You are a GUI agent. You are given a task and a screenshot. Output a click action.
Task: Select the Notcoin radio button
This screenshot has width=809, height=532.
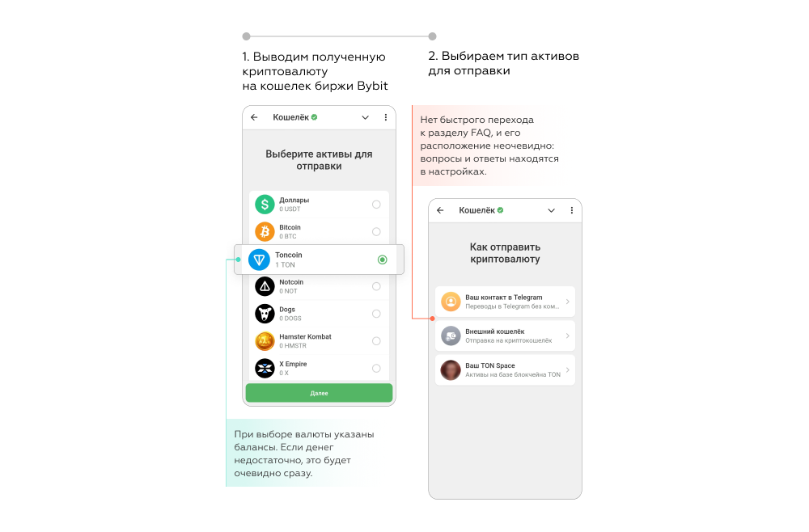point(376,286)
